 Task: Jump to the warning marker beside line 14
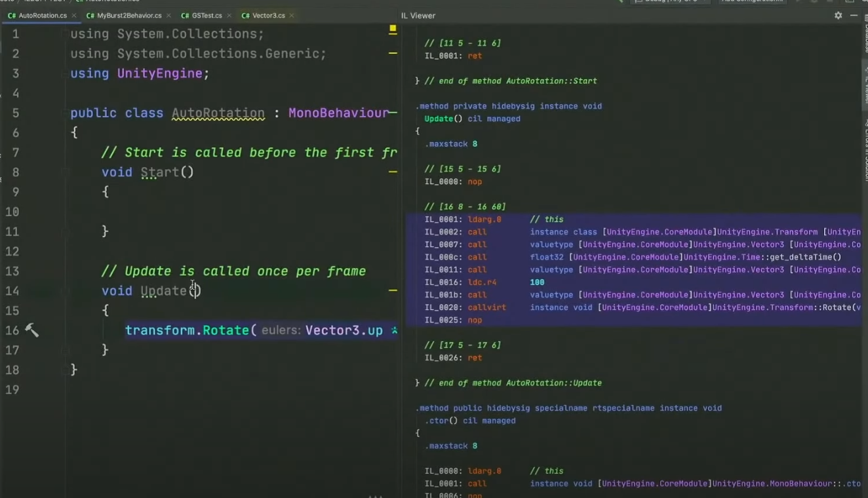pyautogui.click(x=393, y=290)
